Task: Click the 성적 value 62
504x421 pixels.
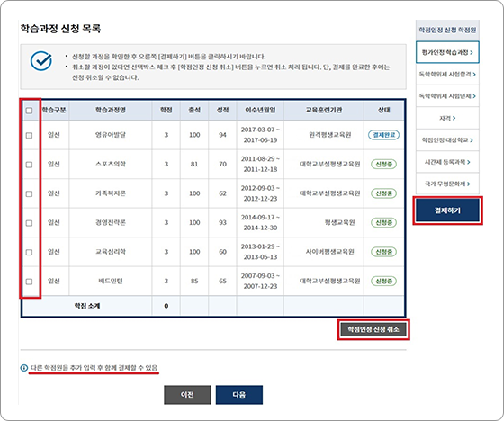Action: coord(223,193)
